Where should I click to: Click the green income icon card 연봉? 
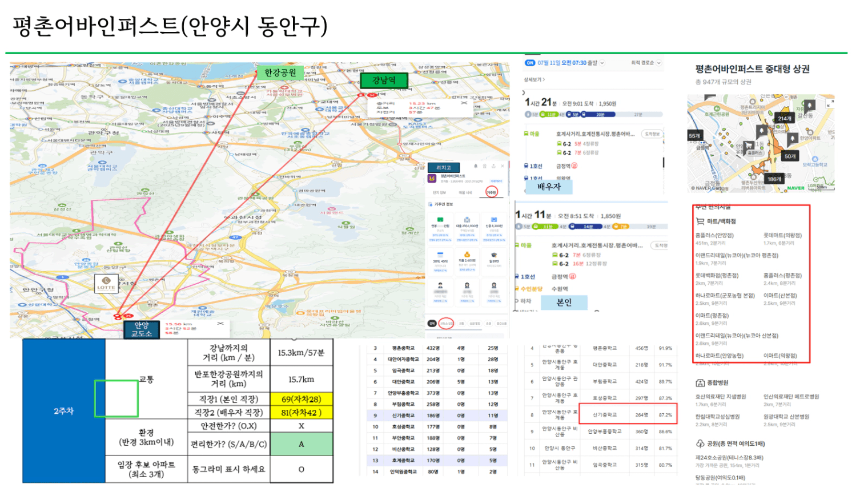click(440, 228)
